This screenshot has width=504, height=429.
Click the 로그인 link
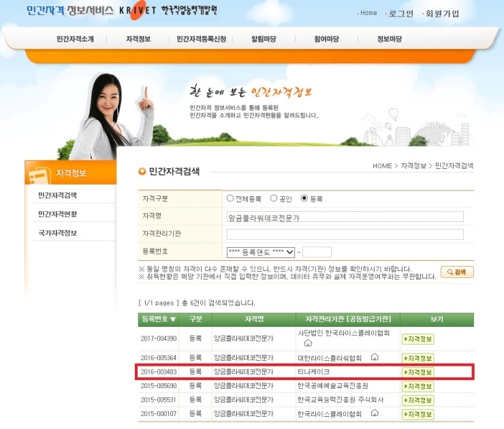click(x=401, y=14)
